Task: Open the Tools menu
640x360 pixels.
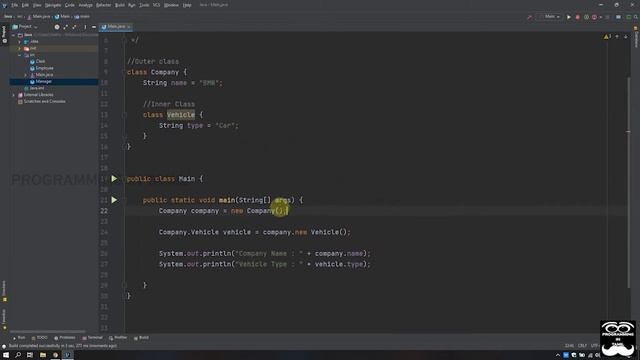Action: [x=144, y=5]
